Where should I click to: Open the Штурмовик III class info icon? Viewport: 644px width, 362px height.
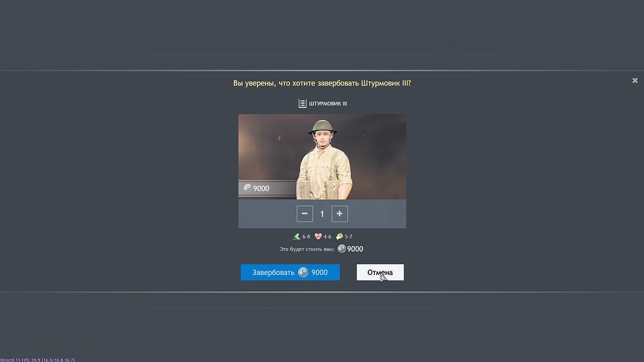point(302,104)
